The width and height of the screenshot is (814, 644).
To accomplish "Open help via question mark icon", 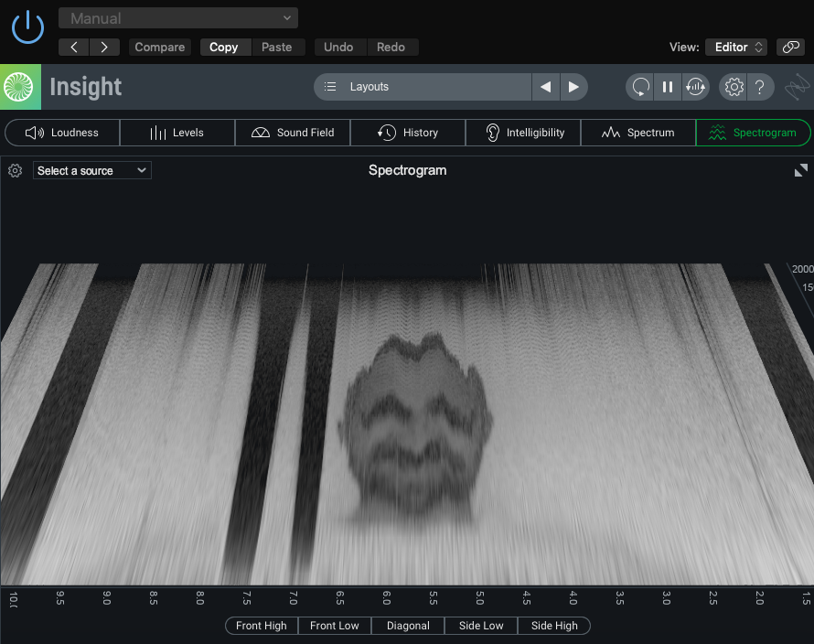I will coord(760,87).
